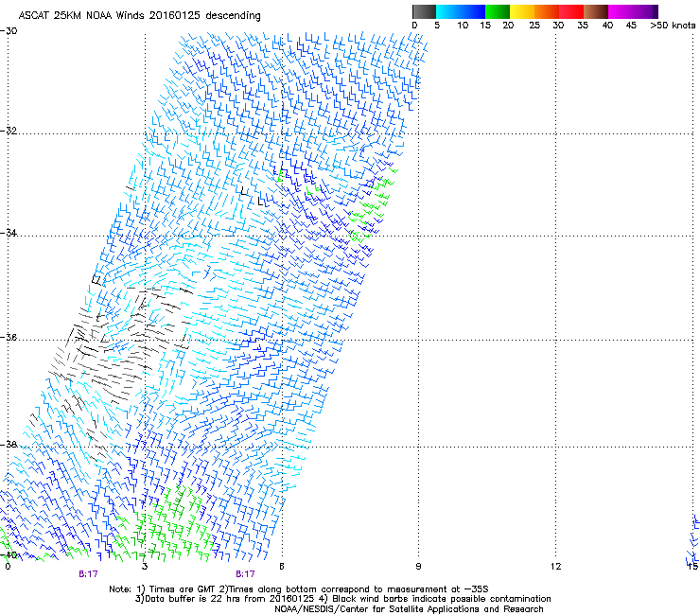Click the -30 latitude axis label
Image resolution: width=700 pixels, height=615 pixels.
click(9, 31)
